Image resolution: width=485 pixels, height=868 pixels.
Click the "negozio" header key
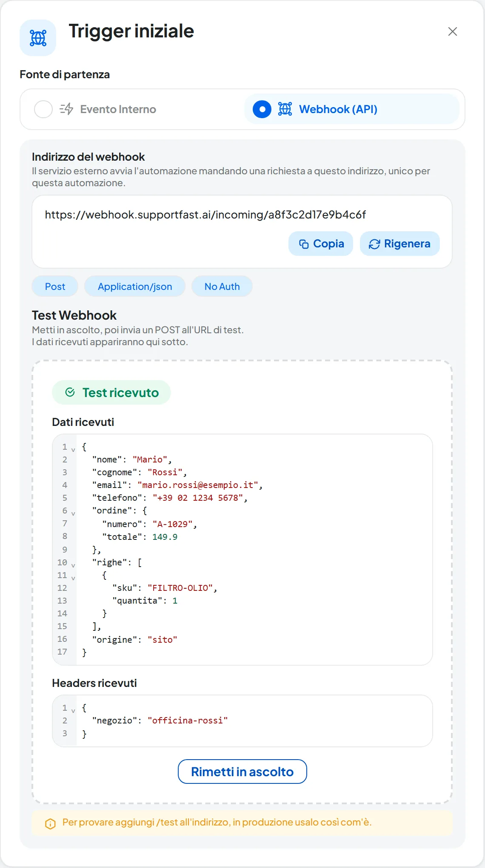(x=114, y=720)
